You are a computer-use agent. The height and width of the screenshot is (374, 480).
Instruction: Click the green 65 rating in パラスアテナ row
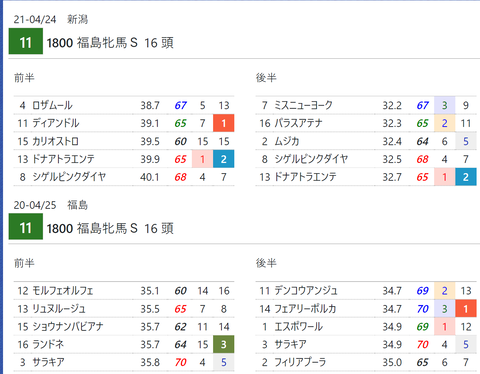point(423,123)
